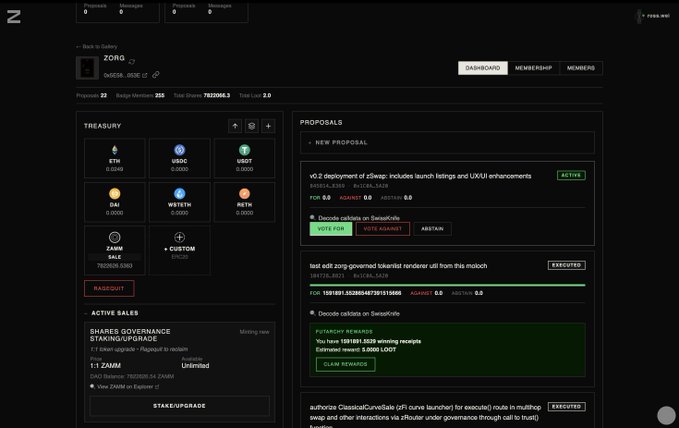Click the v0.2 deployment of zSwap proposal title
Image resolution: width=679 pixels, height=428 pixels.
click(420, 176)
